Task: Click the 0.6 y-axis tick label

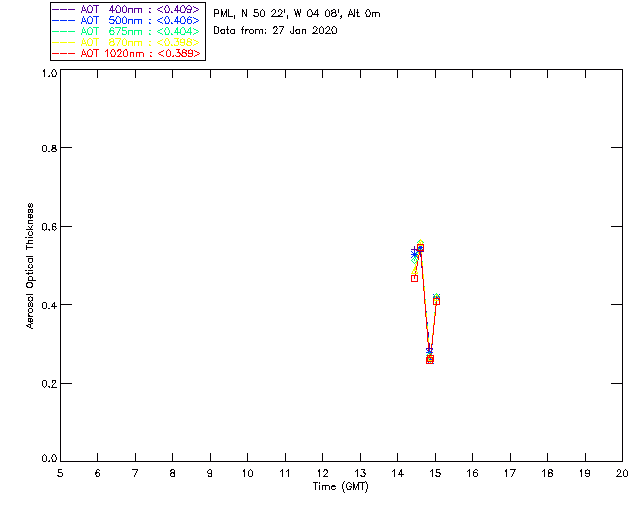Action: pyautogui.click(x=49, y=227)
